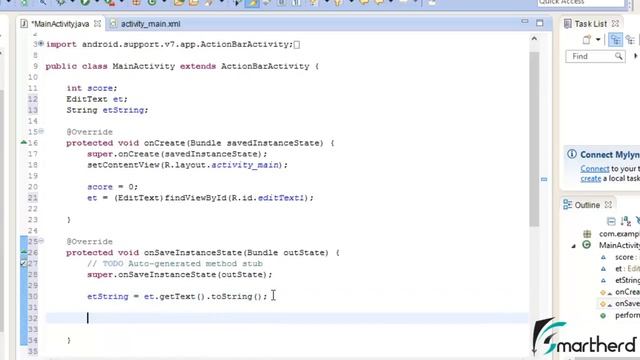Click the editor vertical scrollbar thumb
Image resolution: width=640 pixels, height=360 pixels.
[534, 139]
